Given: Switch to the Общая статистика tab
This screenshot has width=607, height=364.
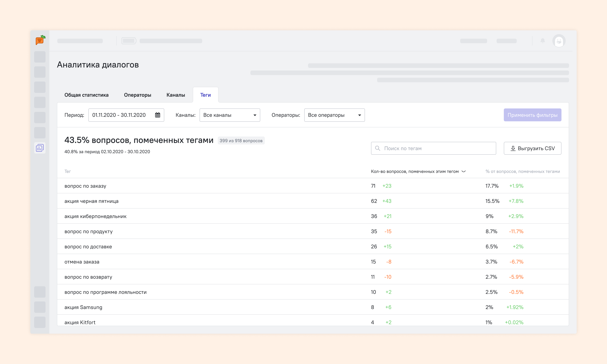Looking at the screenshot, I should coord(86,95).
